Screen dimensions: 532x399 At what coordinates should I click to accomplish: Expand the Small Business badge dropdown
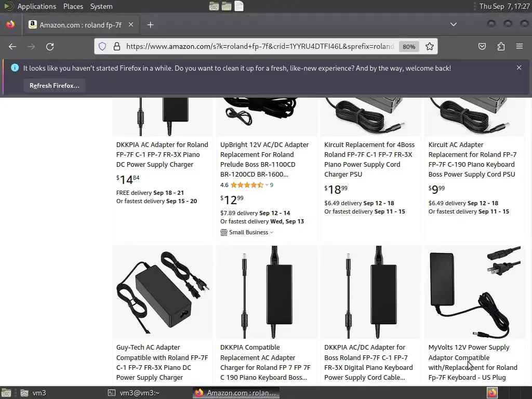click(x=251, y=232)
